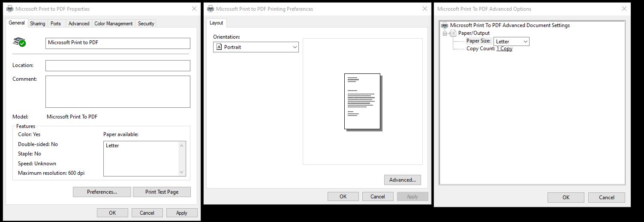Switch to the Sharing tab
Viewport: 644px width, 222px height.
click(37, 24)
